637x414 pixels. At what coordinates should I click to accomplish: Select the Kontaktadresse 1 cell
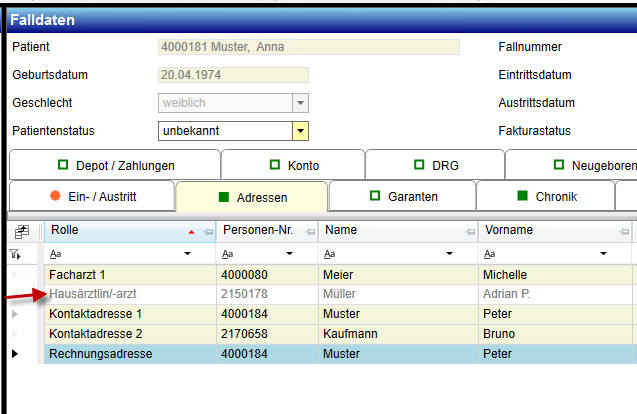click(130, 314)
